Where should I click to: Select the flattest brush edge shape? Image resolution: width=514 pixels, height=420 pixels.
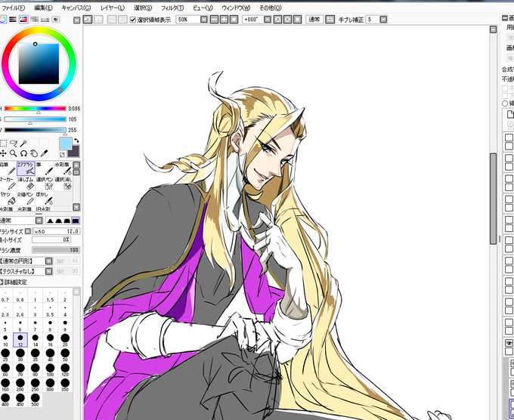tap(76, 221)
